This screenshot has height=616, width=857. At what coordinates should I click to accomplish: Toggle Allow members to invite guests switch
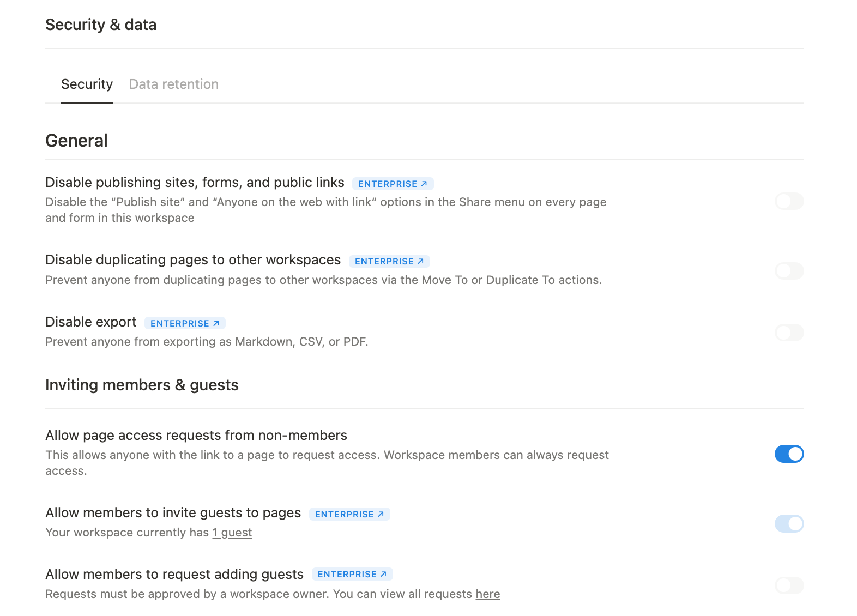point(789,524)
